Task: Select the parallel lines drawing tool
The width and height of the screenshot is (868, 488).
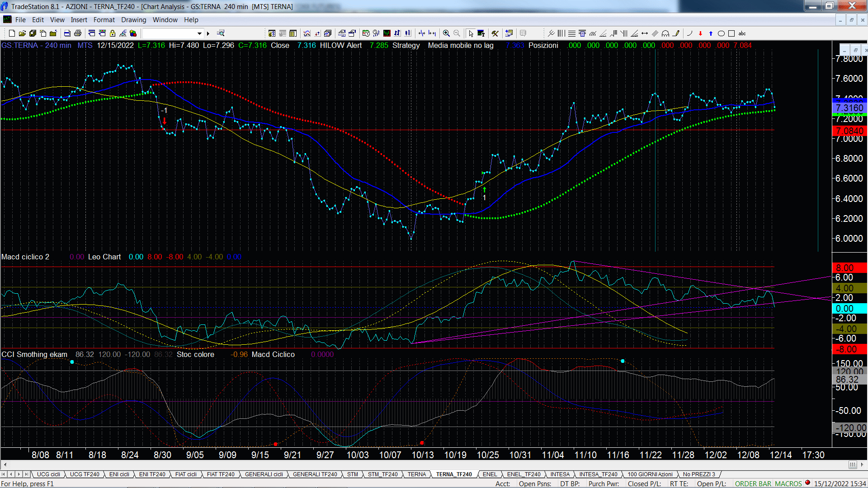Action: pos(655,33)
